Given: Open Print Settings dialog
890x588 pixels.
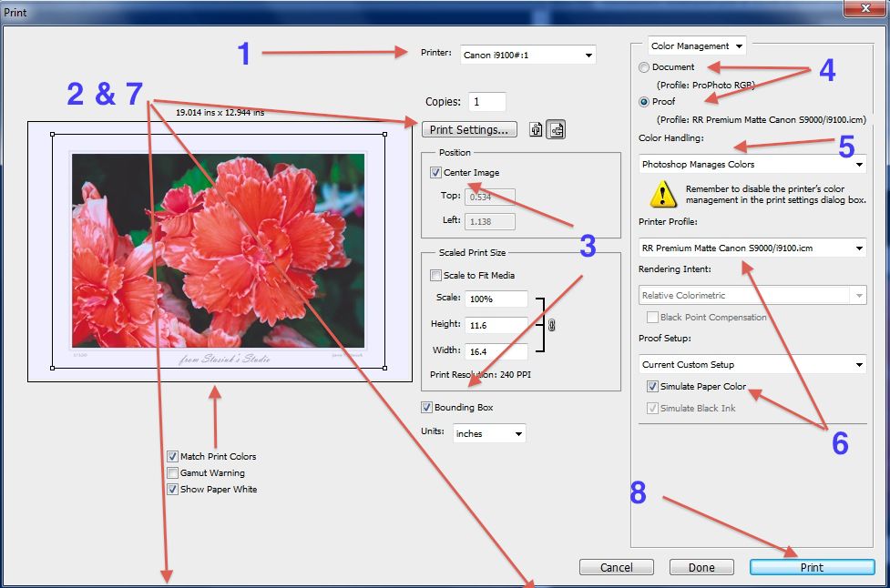Looking at the screenshot, I should tap(469, 130).
